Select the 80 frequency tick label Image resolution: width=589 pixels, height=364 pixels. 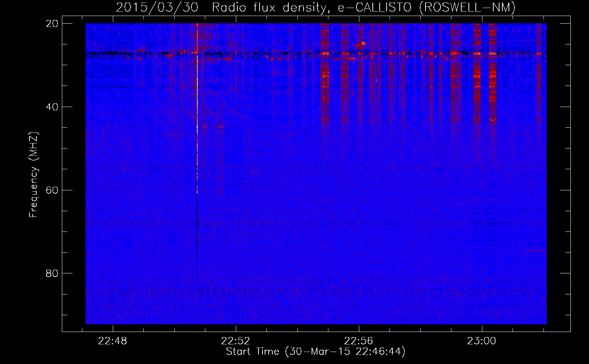click(x=52, y=273)
